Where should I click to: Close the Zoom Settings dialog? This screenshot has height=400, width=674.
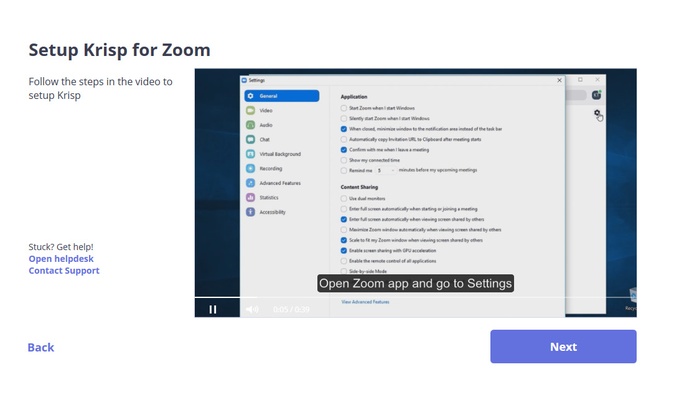[559, 80]
